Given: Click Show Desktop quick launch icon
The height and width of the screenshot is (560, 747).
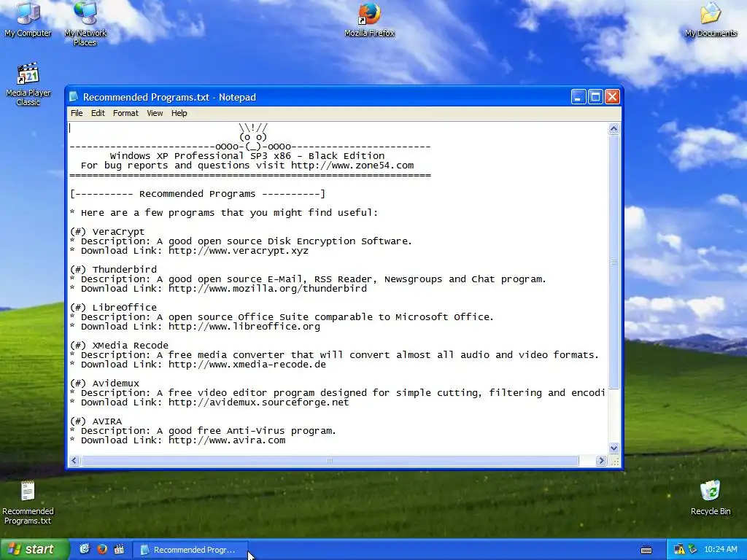Looking at the screenshot, I should pyautogui.click(x=85, y=550).
